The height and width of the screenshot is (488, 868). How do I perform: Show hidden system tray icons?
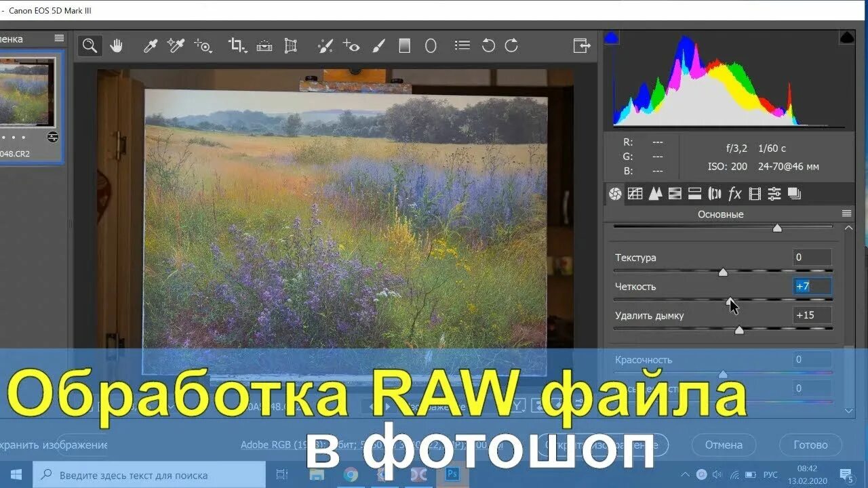click(685, 474)
